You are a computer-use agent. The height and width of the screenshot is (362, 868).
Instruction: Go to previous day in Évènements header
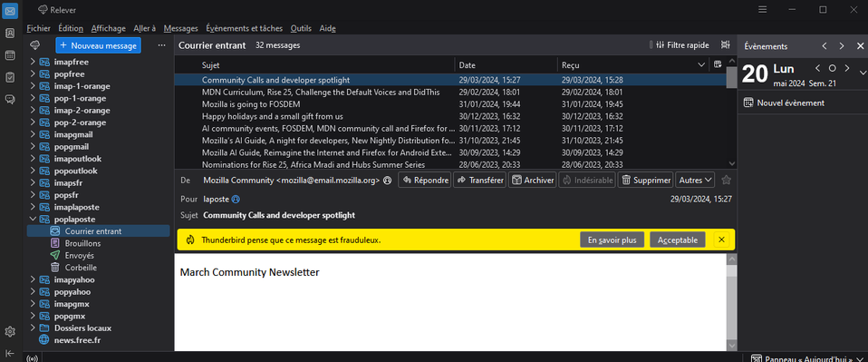[x=825, y=46]
